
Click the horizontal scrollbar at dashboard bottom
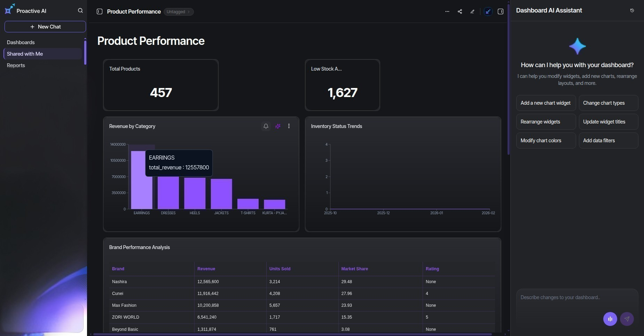tap(292, 334)
